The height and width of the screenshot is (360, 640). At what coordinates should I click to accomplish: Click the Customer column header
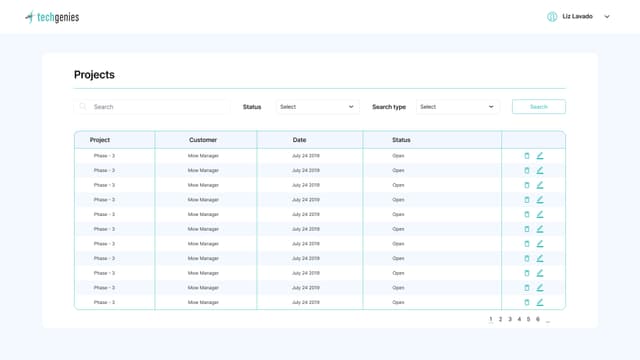click(203, 140)
